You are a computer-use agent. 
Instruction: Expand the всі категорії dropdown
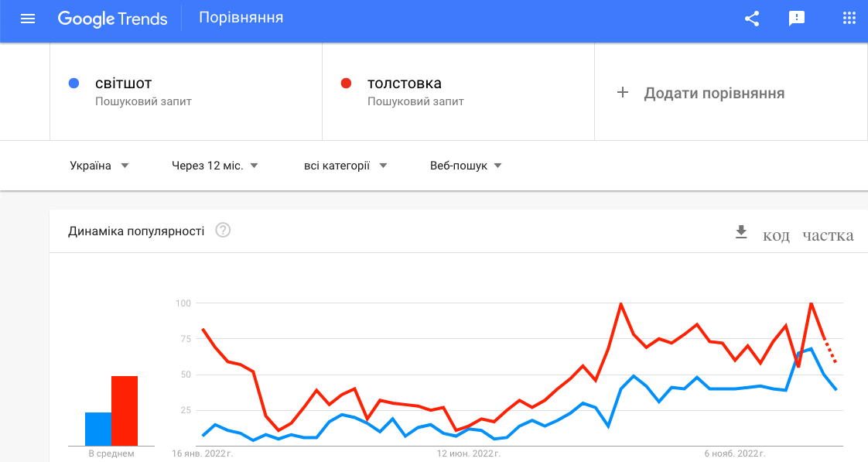click(345, 166)
